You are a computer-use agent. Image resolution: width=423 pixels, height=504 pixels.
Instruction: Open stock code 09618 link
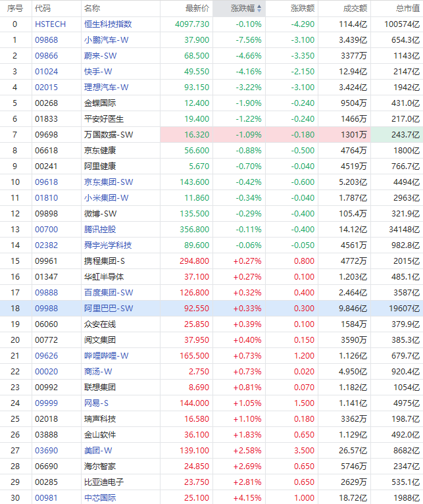tap(46, 182)
